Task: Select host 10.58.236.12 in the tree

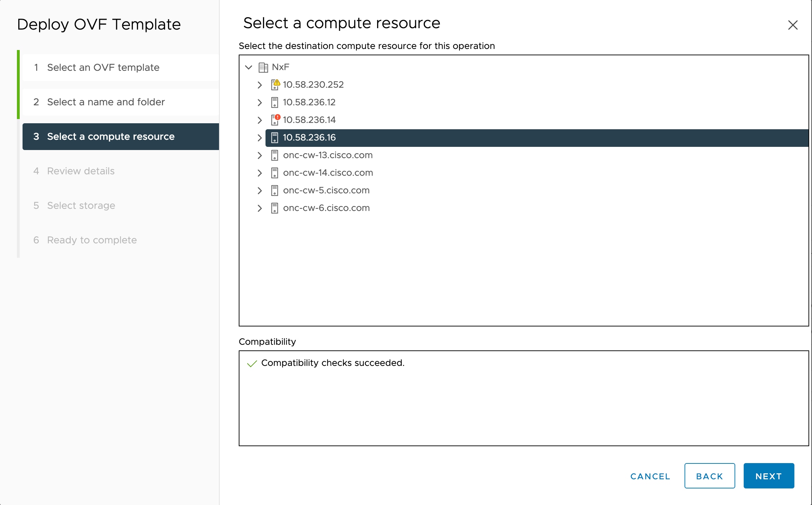Action: [309, 102]
